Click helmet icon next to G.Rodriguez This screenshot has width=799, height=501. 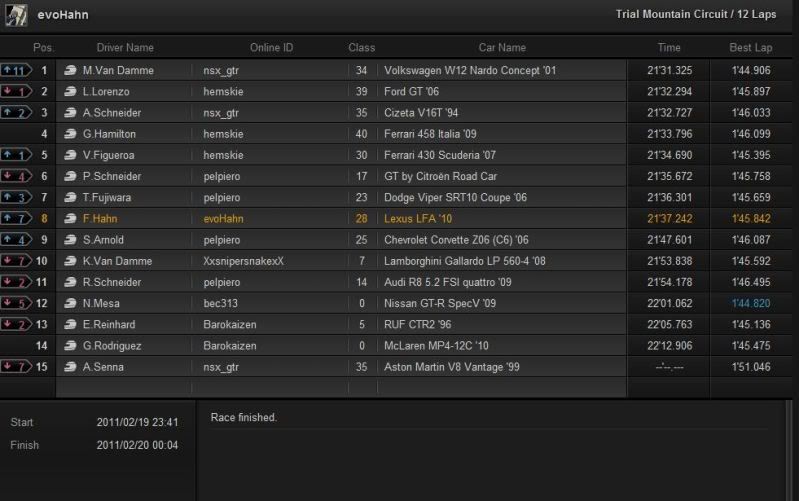(x=70, y=346)
